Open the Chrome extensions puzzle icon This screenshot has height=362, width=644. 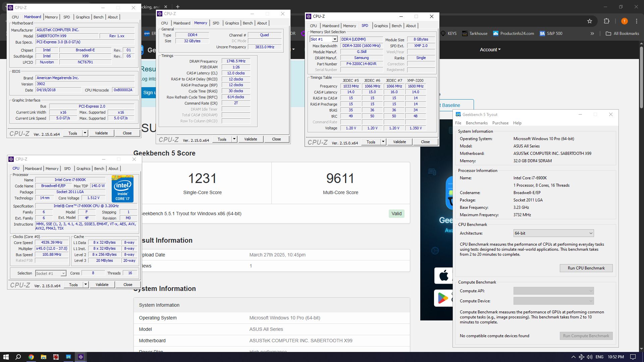(x=606, y=21)
